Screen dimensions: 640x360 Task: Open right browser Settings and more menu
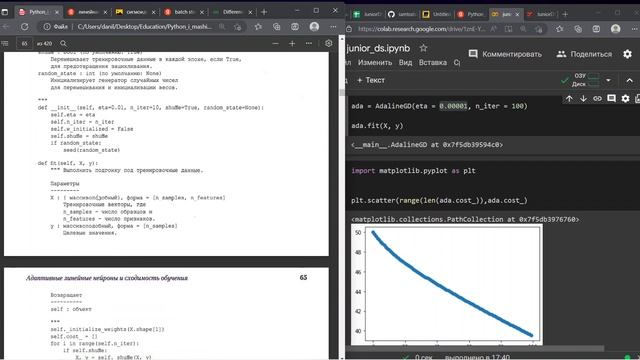(x=634, y=29)
